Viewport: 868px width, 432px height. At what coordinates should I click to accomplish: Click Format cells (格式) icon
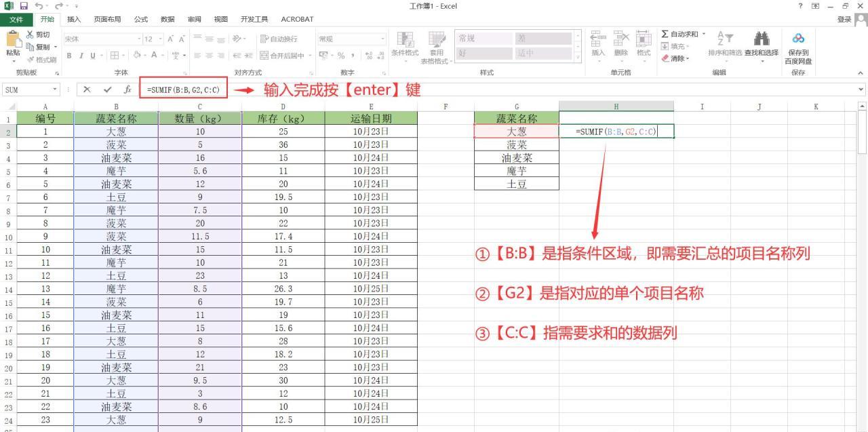pos(643,39)
